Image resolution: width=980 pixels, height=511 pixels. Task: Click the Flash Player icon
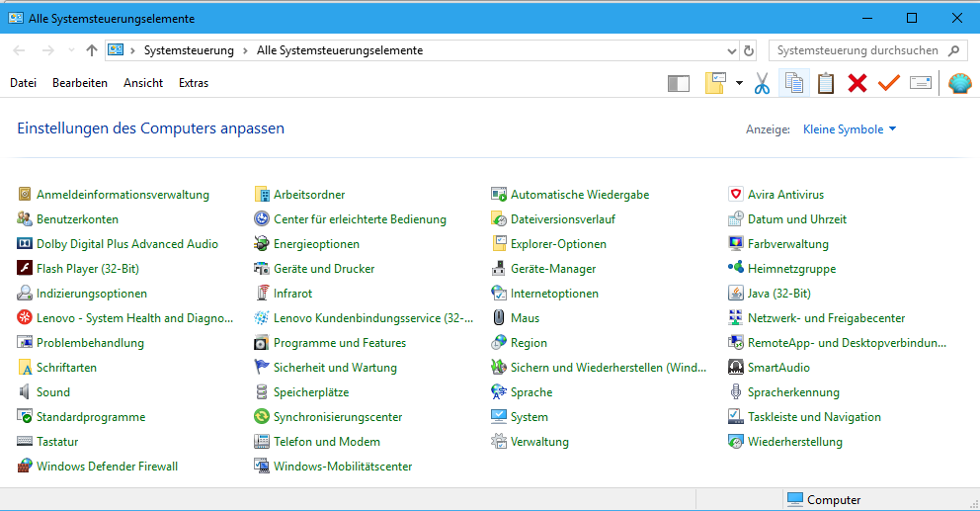coord(25,268)
